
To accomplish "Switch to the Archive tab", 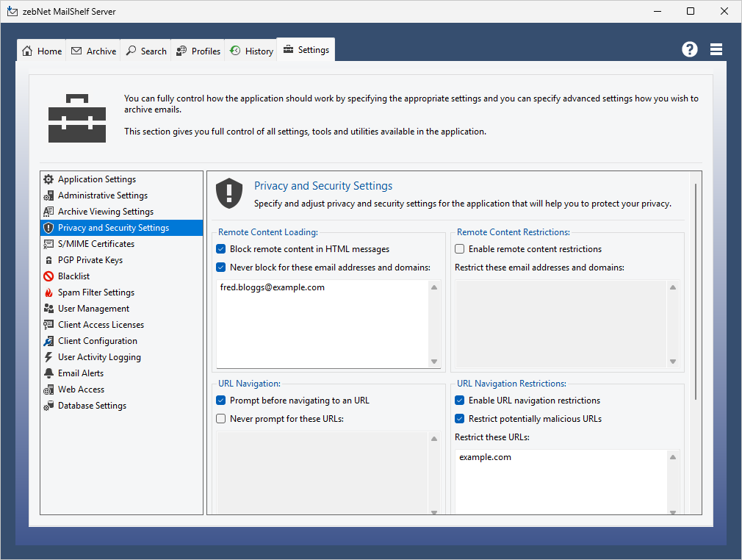I will click(94, 51).
